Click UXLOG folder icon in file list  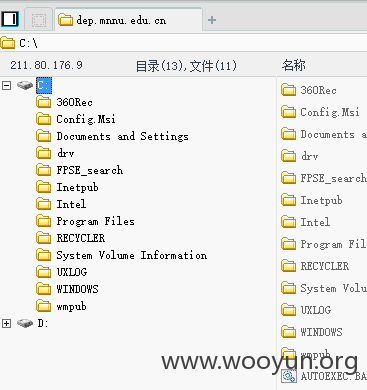288,310
